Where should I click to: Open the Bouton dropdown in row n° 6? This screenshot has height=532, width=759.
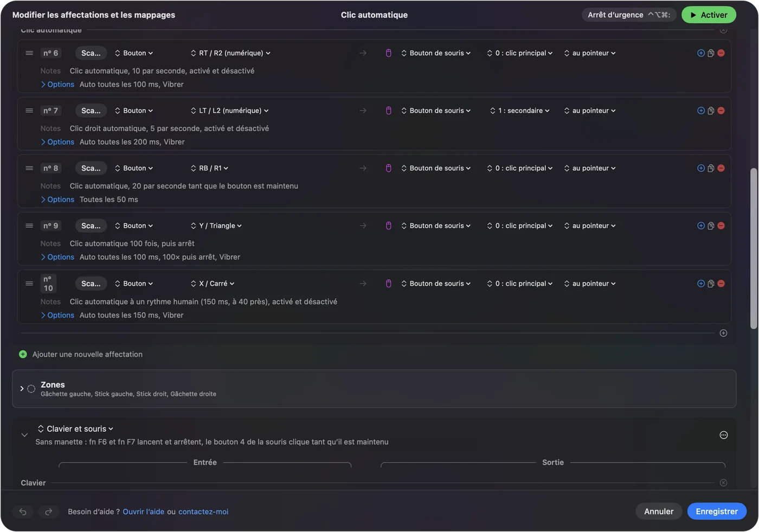134,53
